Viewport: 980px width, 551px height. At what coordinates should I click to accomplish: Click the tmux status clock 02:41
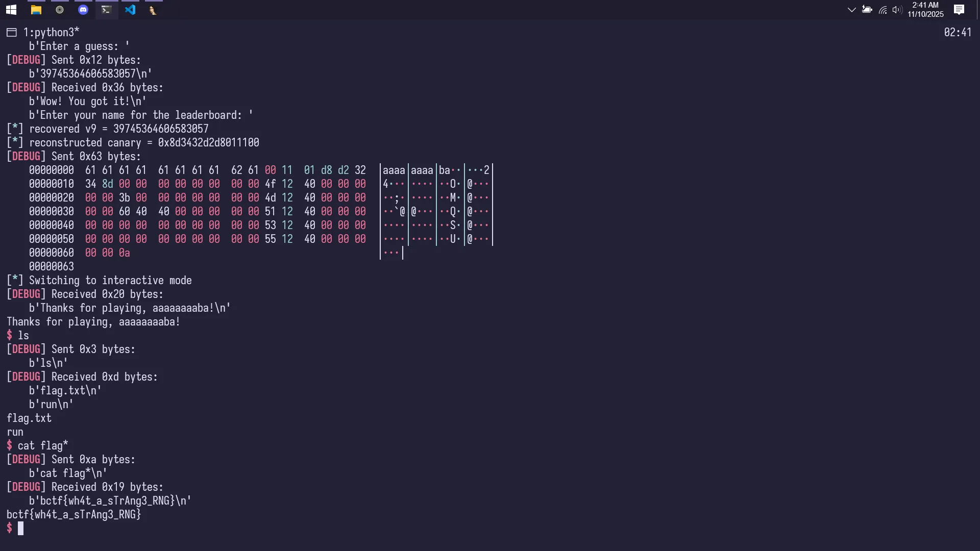pos(958,33)
